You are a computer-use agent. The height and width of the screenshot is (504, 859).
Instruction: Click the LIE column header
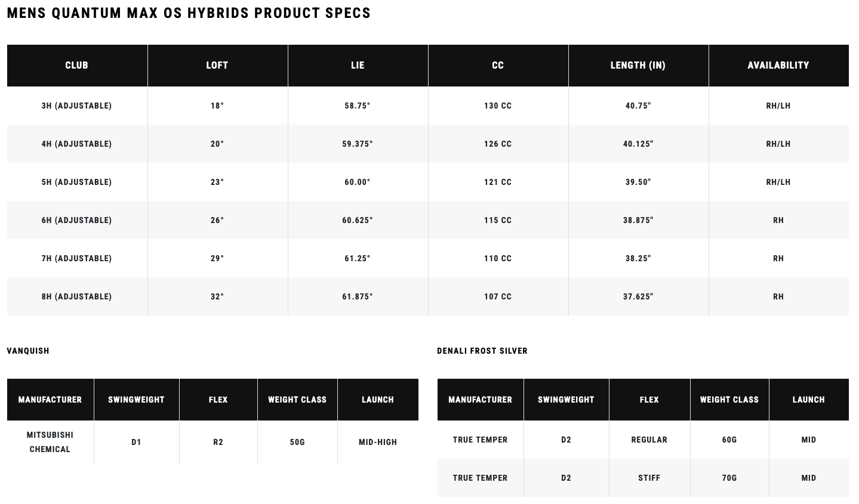pos(358,66)
